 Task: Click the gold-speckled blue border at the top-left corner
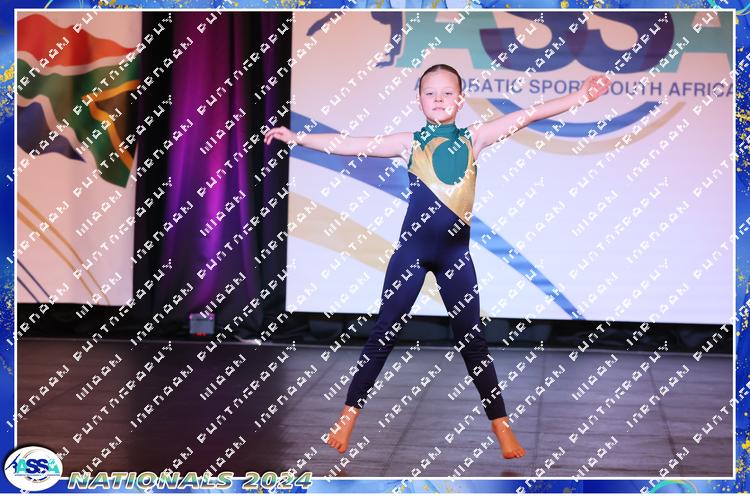pyautogui.click(x=8, y=8)
